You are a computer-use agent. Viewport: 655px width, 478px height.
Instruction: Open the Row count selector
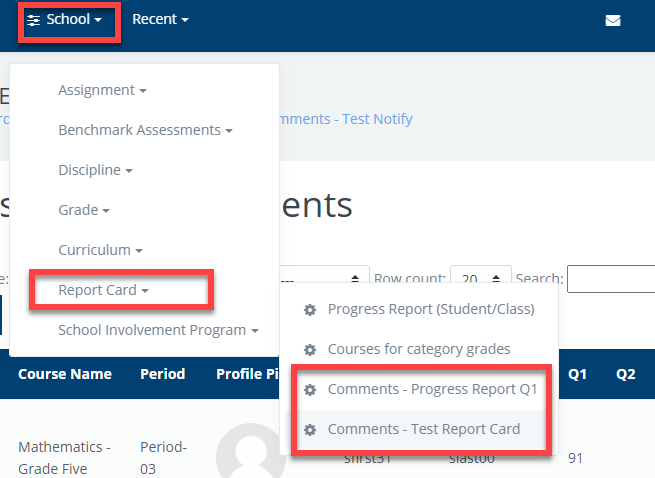[481, 278]
